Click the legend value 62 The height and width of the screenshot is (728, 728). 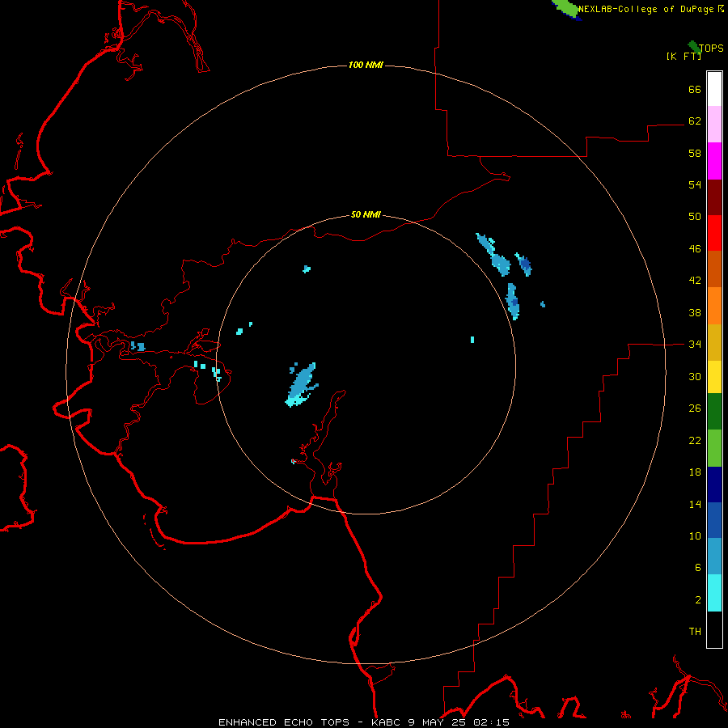click(x=695, y=121)
